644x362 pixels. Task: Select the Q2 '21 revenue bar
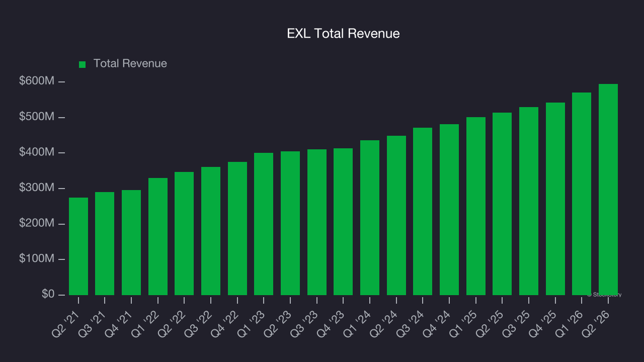pos(78,246)
